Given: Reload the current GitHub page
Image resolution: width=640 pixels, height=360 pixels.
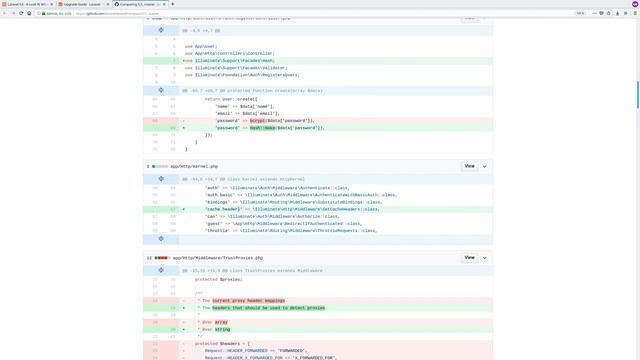Looking at the screenshot, I should point(21,13).
